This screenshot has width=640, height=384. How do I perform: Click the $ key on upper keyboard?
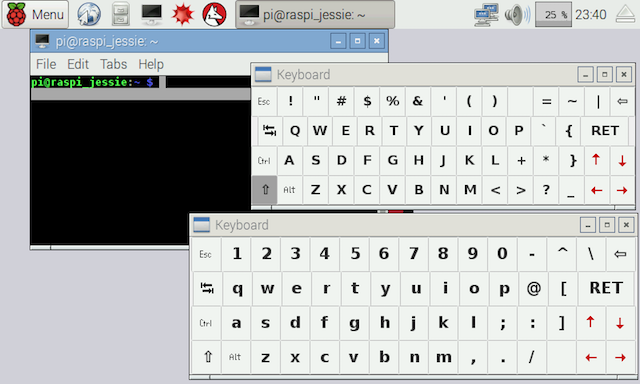[367, 101]
